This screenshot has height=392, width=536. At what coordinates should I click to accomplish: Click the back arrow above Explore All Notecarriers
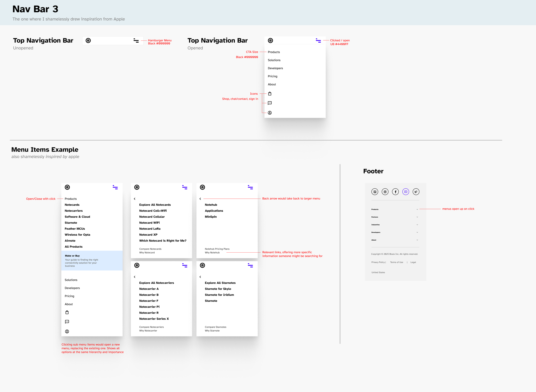(x=135, y=277)
